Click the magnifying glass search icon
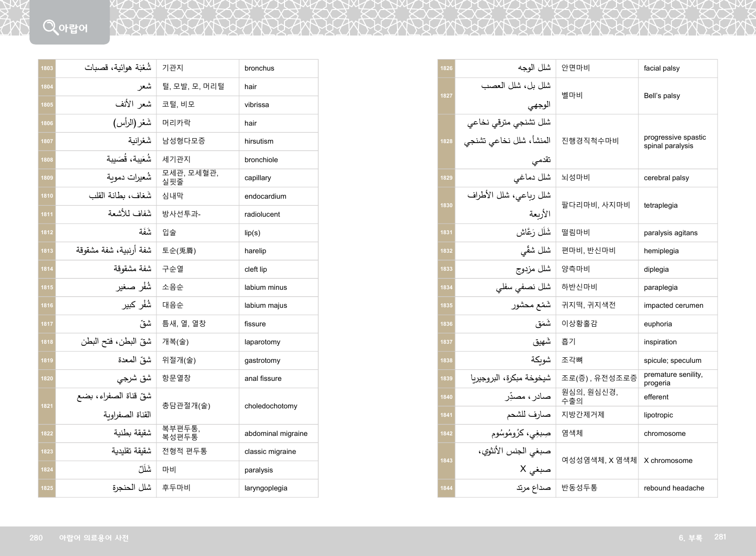This screenshot has height=556, width=756. click(x=50, y=27)
